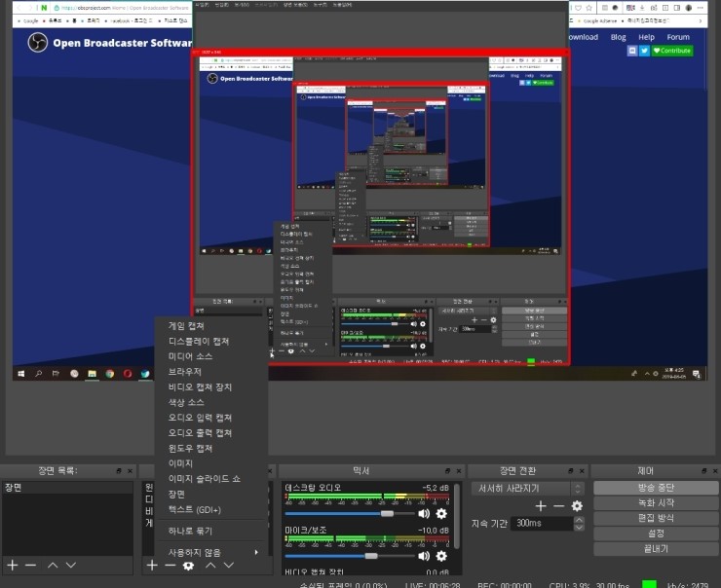The height and width of the screenshot is (588, 721).
Task: Increase 지속 기간 with up arrow
Action: (579, 520)
